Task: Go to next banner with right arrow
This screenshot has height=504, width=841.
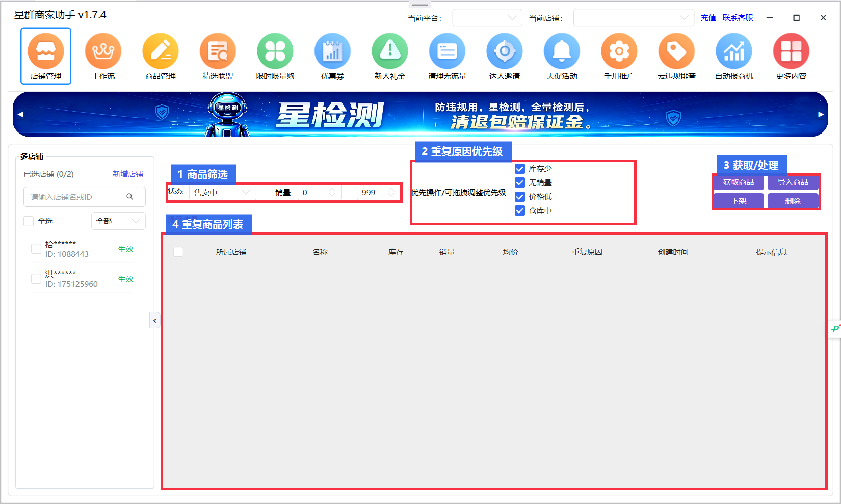Action: coord(821,114)
